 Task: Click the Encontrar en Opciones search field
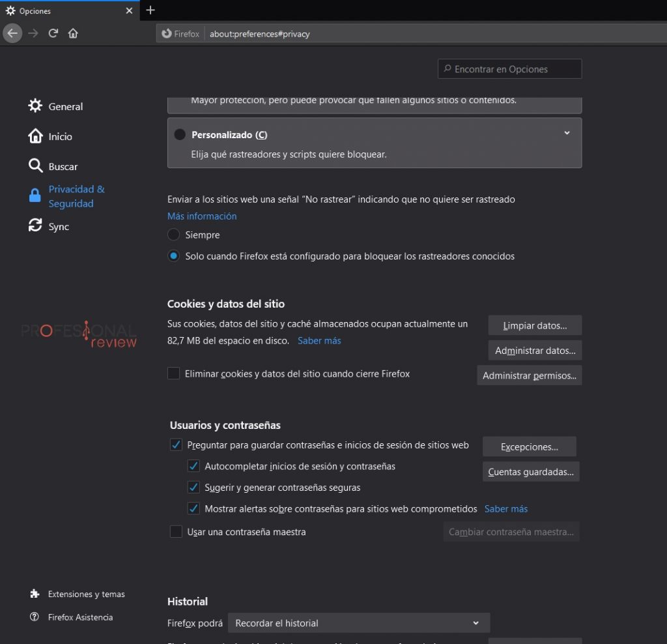tap(509, 69)
